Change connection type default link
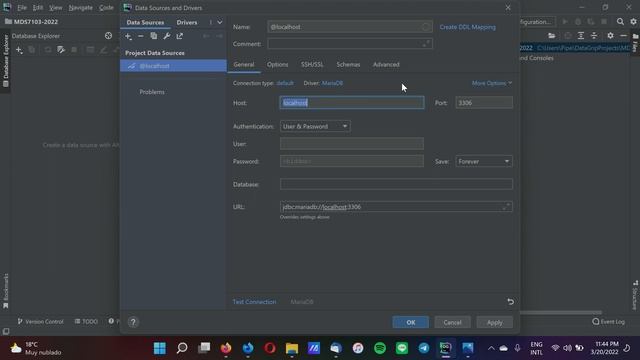The width and height of the screenshot is (640, 360). [x=285, y=83]
